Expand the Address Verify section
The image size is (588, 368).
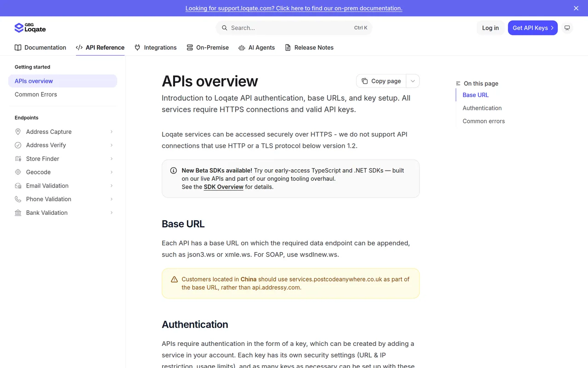click(x=111, y=145)
